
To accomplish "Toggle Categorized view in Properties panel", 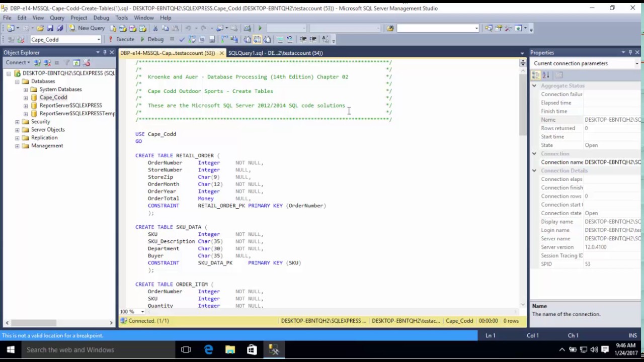I will coord(536,75).
